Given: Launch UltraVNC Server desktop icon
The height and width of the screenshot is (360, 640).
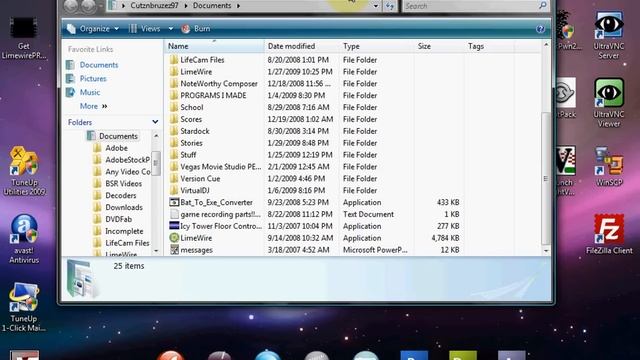Looking at the screenshot, I should [x=609, y=36].
